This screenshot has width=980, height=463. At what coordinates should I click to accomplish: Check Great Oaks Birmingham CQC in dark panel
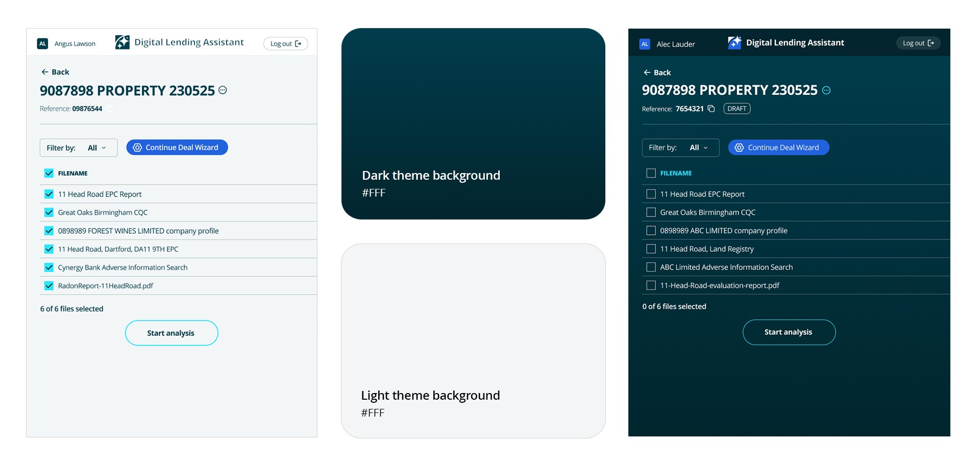[x=651, y=212]
